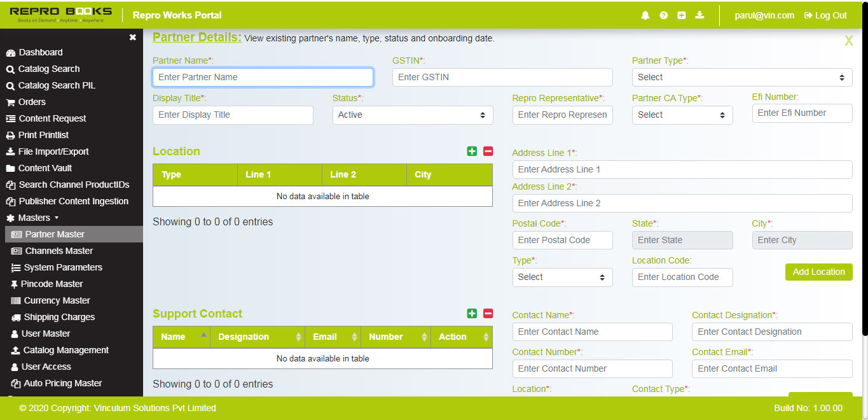Click the plus square icon in header
Screen dimensions: 868x420
[682, 15]
